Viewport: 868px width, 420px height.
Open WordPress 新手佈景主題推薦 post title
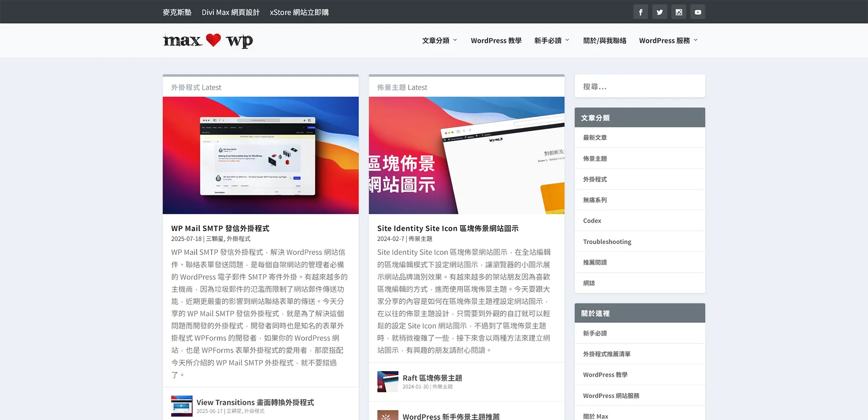coord(451,416)
